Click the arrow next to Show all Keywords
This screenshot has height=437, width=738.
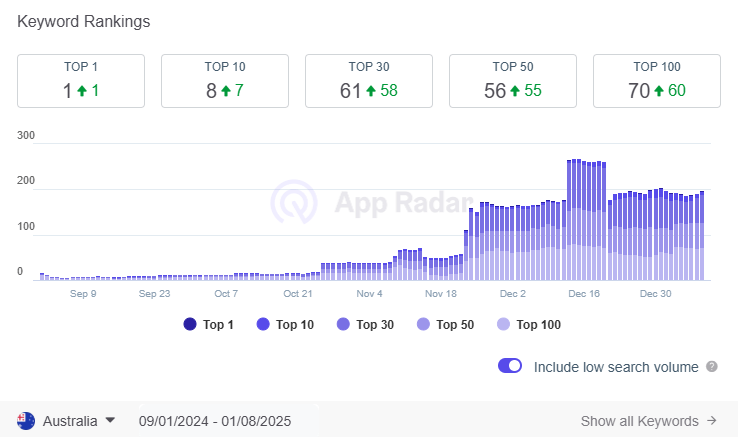[712, 421]
